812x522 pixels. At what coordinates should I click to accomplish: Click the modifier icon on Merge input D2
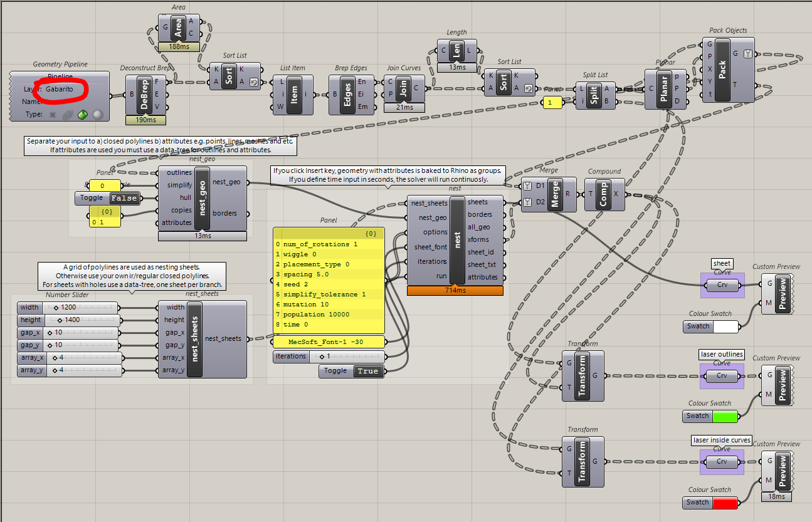coord(528,201)
